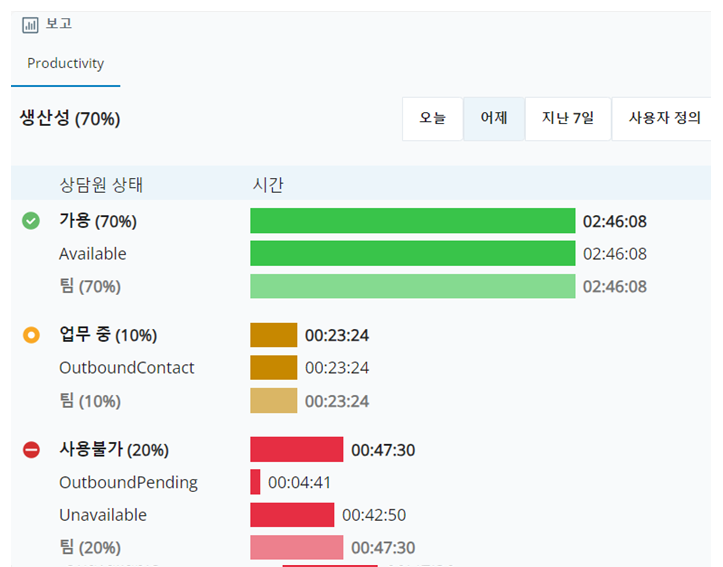This screenshot has height=567, width=723.
Task: Click the red Unavailable bar
Action: click(292, 515)
